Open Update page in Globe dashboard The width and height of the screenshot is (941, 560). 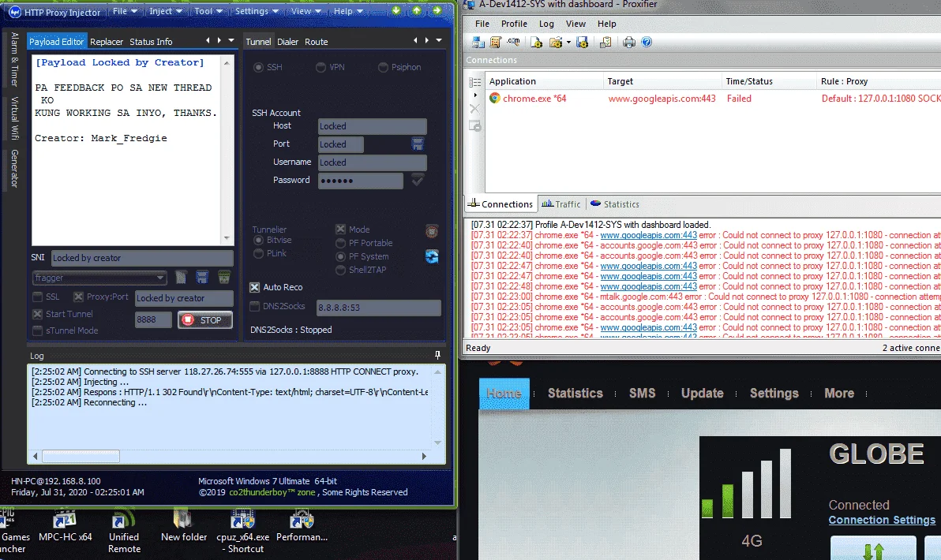point(702,394)
